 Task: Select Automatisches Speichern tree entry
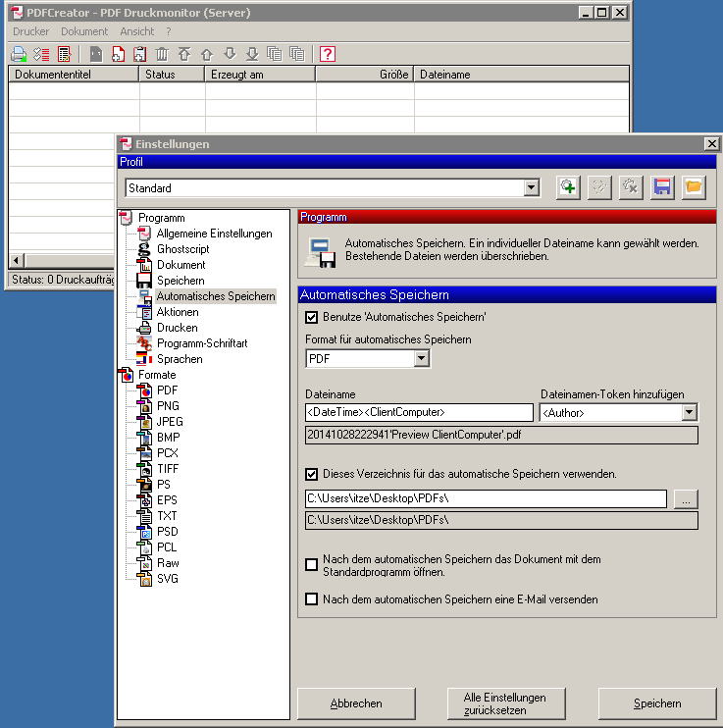(216, 296)
